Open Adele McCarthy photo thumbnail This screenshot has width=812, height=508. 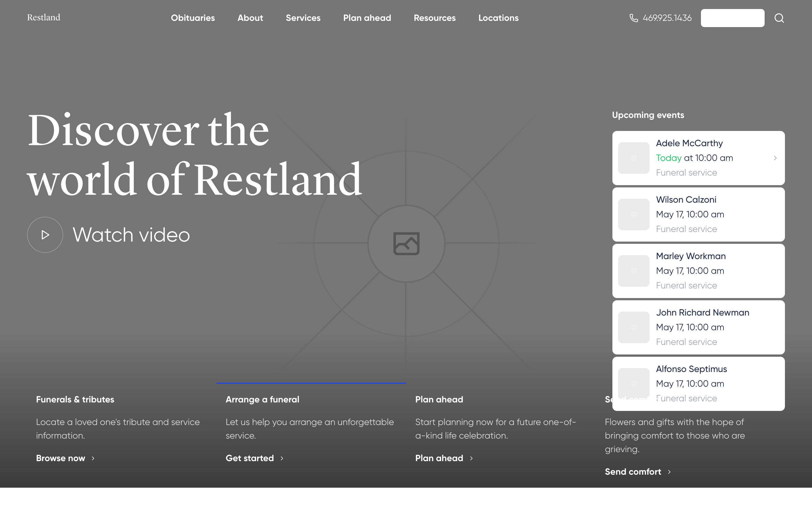pos(634,158)
